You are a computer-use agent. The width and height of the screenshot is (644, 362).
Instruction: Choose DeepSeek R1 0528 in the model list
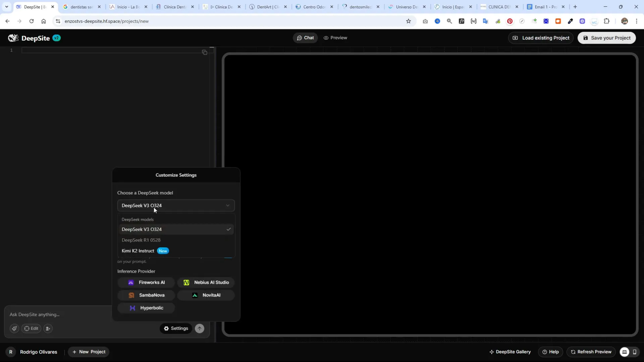pos(141,240)
